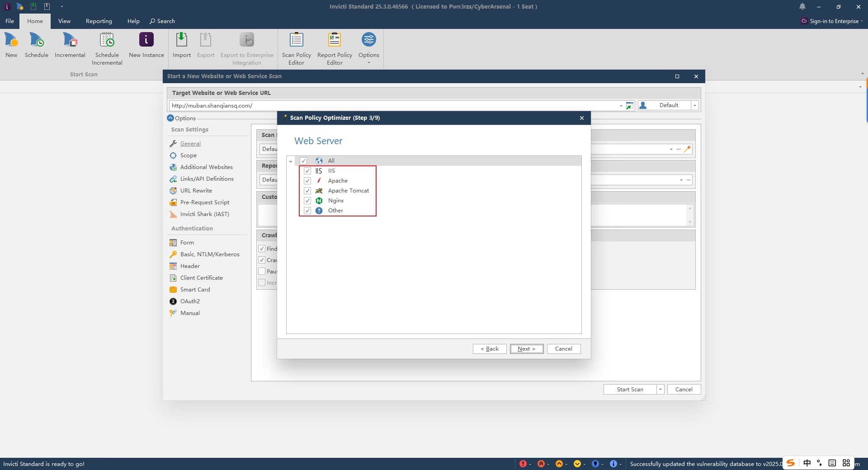Open the Report Policy Editor
868x470 pixels.
(335, 48)
